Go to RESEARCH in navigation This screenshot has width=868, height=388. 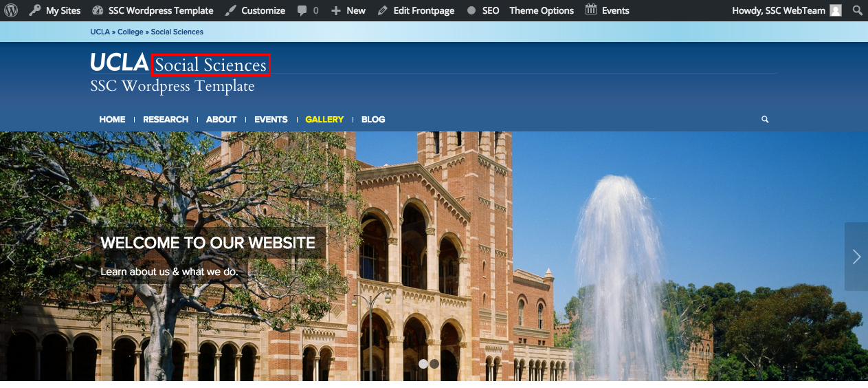[x=166, y=119]
